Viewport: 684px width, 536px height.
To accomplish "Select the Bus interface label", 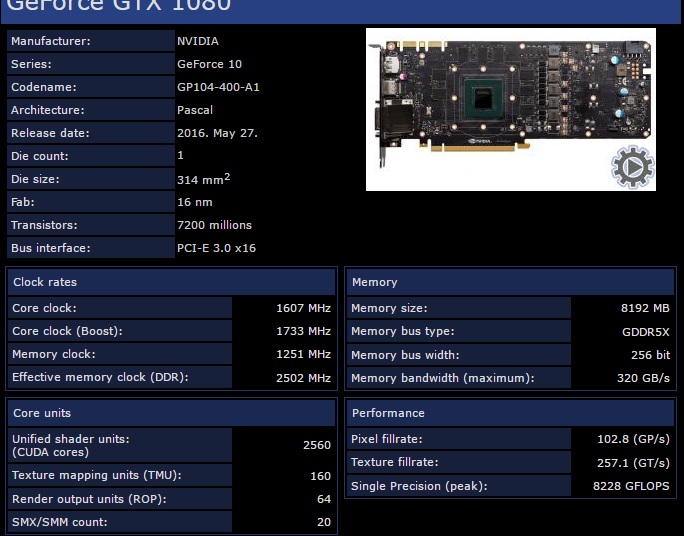I will tap(51, 248).
